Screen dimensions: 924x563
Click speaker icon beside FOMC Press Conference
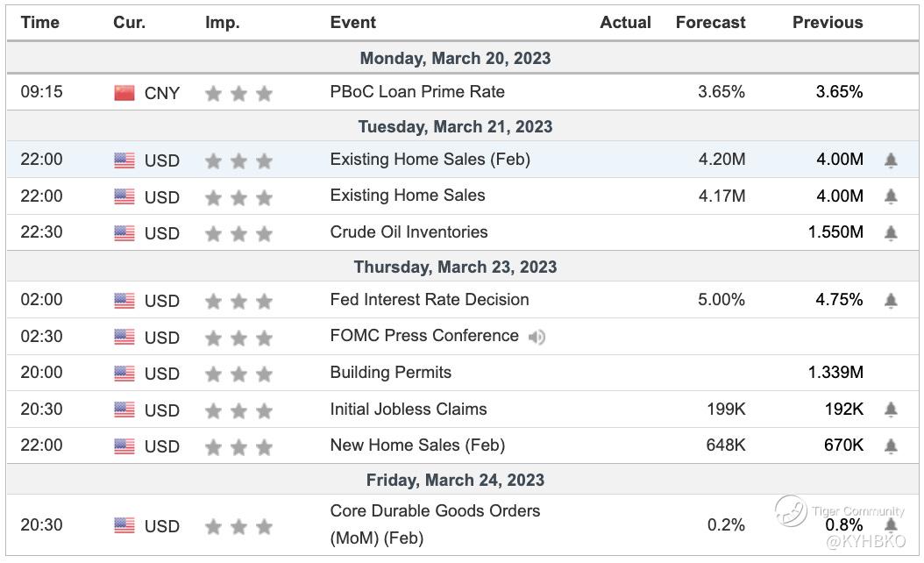point(537,337)
